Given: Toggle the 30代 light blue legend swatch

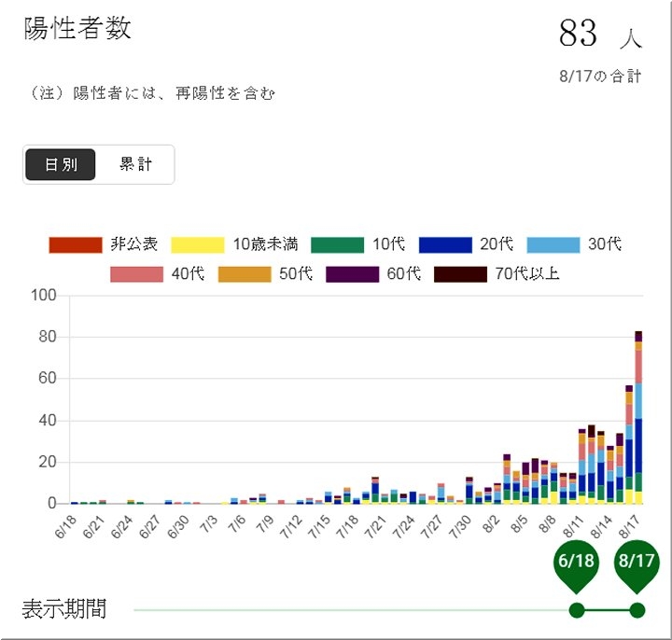Looking at the screenshot, I should pyautogui.click(x=553, y=244).
